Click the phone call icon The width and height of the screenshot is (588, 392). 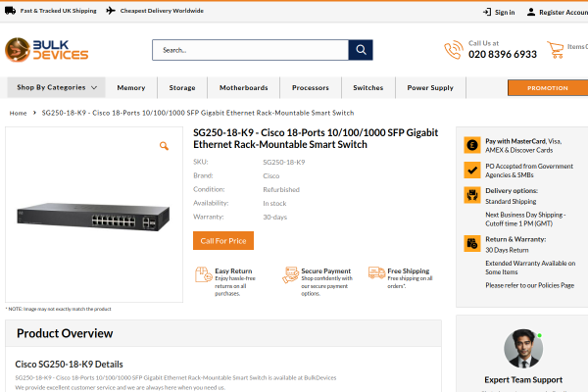pyautogui.click(x=454, y=50)
